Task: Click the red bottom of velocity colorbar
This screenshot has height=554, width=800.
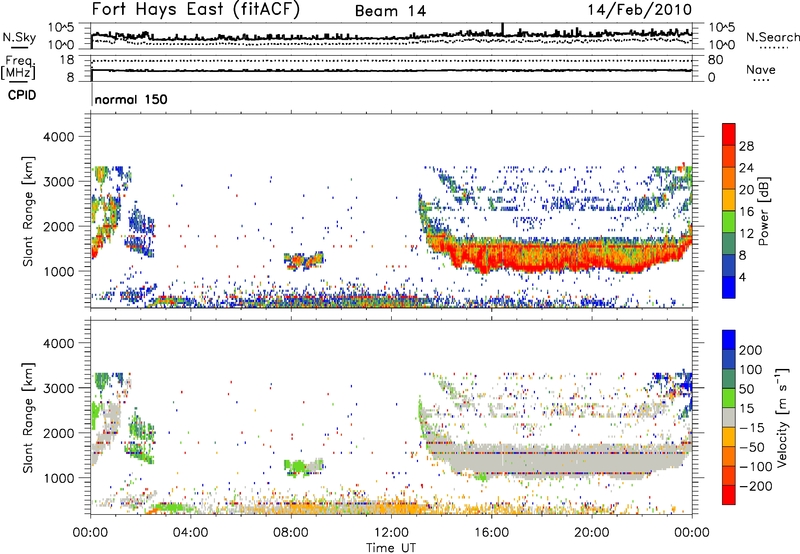Action: point(729,495)
